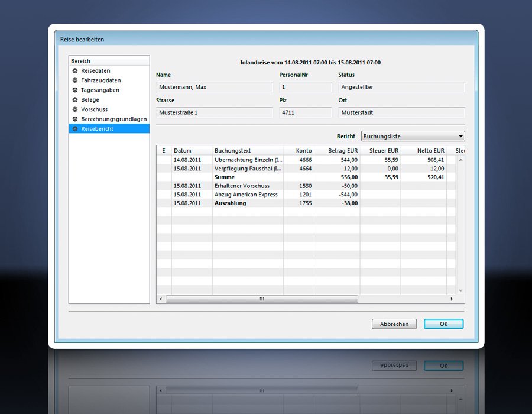Click the Strasse field Musterstraße 1

tap(214, 112)
